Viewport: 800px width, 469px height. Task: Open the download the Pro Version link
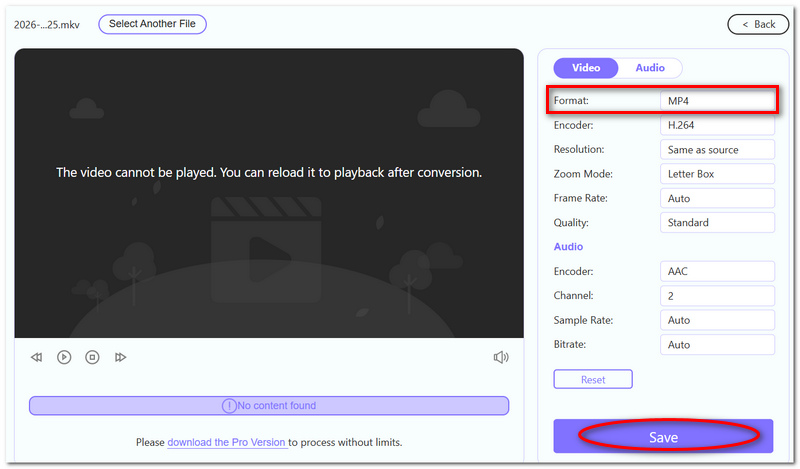pos(227,442)
